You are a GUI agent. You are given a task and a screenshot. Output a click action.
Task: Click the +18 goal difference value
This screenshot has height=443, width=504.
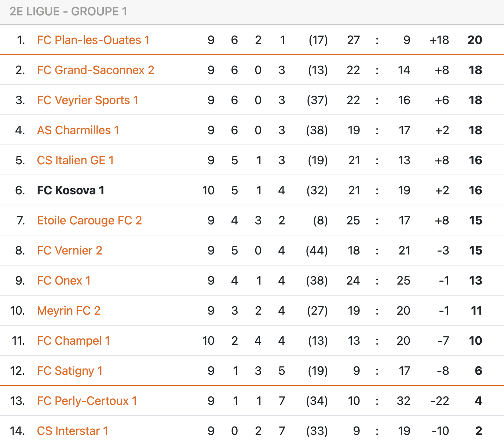pyautogui.click(x=439, y=40)
